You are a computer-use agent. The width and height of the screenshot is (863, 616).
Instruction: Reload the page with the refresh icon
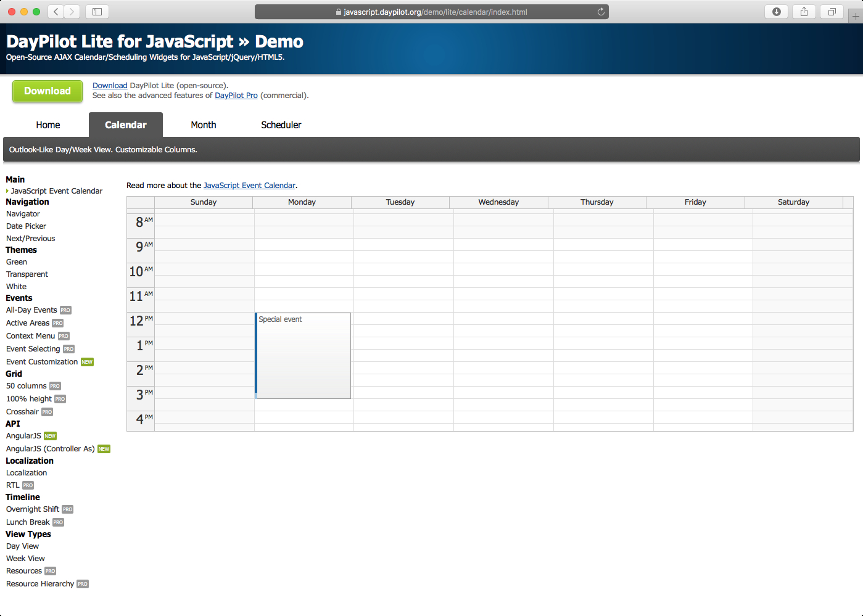click(x=601, y=12)
